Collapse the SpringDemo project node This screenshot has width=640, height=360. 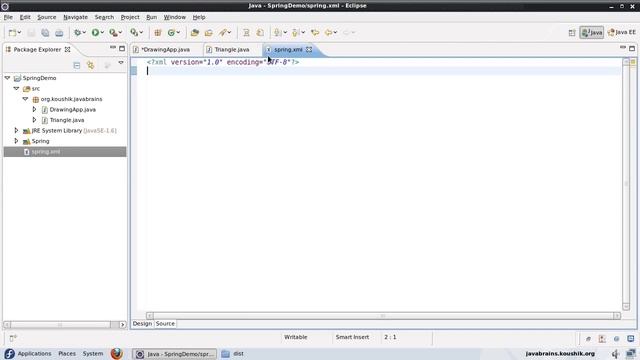pos(7,78)
